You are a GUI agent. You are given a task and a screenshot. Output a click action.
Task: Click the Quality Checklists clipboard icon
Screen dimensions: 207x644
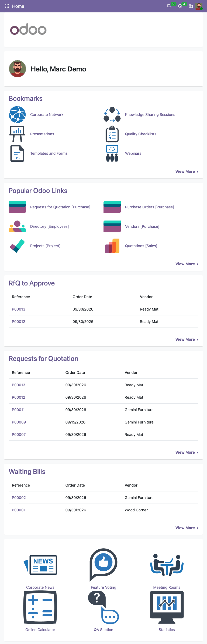click(x=112, y=134)
